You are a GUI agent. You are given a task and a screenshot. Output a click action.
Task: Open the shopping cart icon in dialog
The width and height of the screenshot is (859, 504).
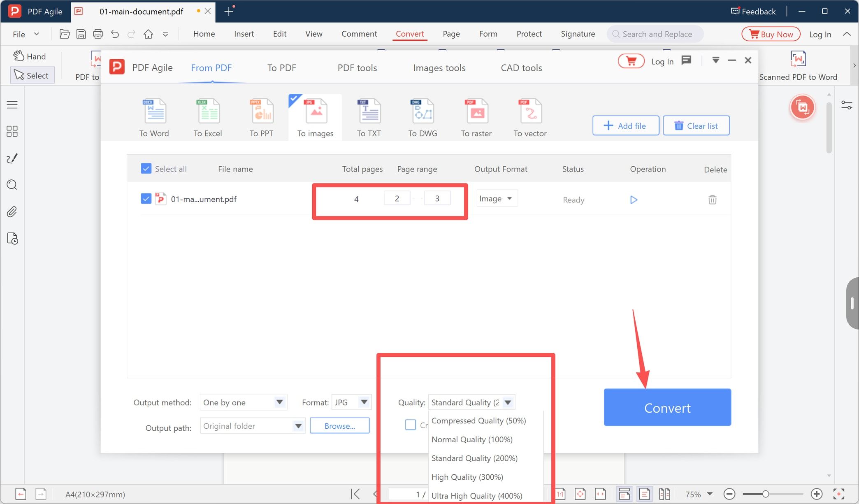(x=631, y=61)
